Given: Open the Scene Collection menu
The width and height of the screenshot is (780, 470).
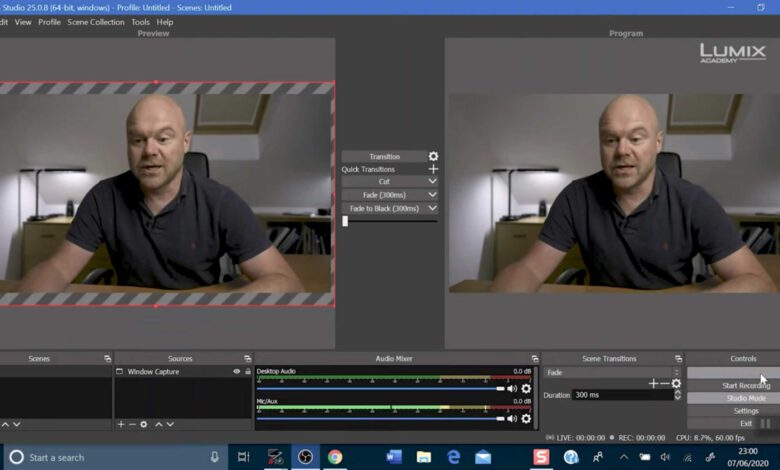Looking at the screenshot, I should click(x=96, y=22).
